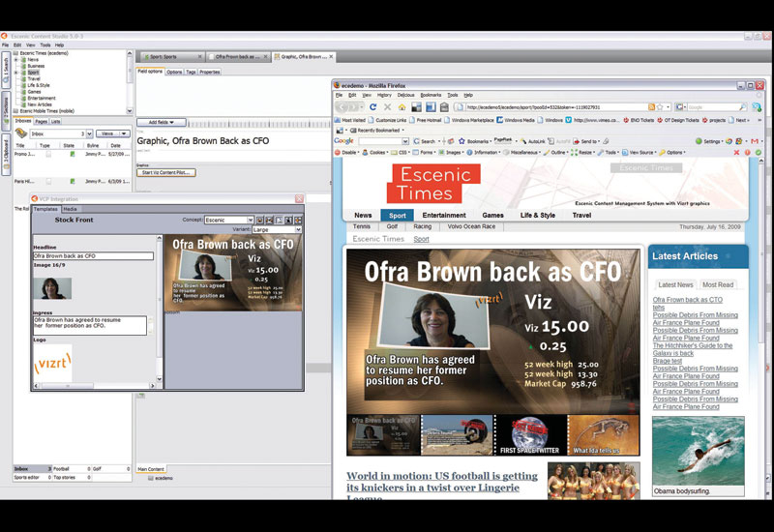Close the Sport: Sports editor tab
This screenshot has width=774, height=532.
pos(200,57)
